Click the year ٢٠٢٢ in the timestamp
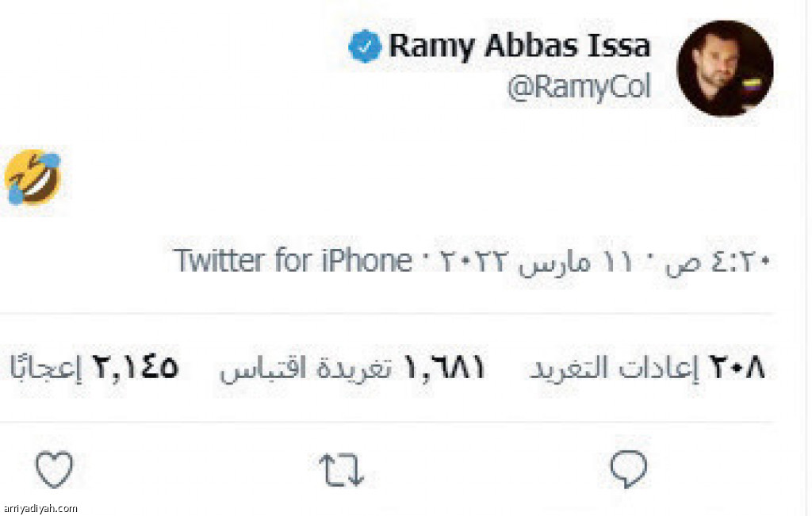This screenshot has height=516, width=812. click(472, 262)
